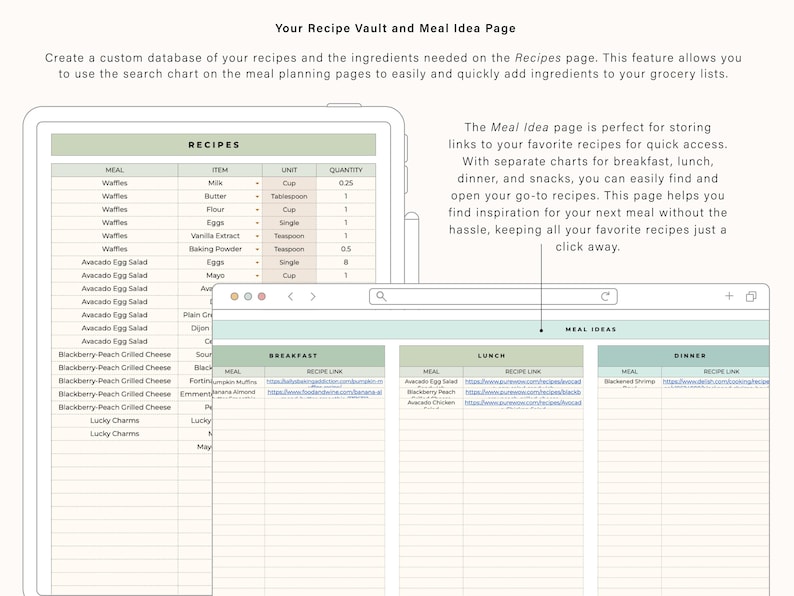Select the Blackberry Peach cell in Lunch
Image resolution: width=794 pixels, height=596 pixels.
click(431, 392)
